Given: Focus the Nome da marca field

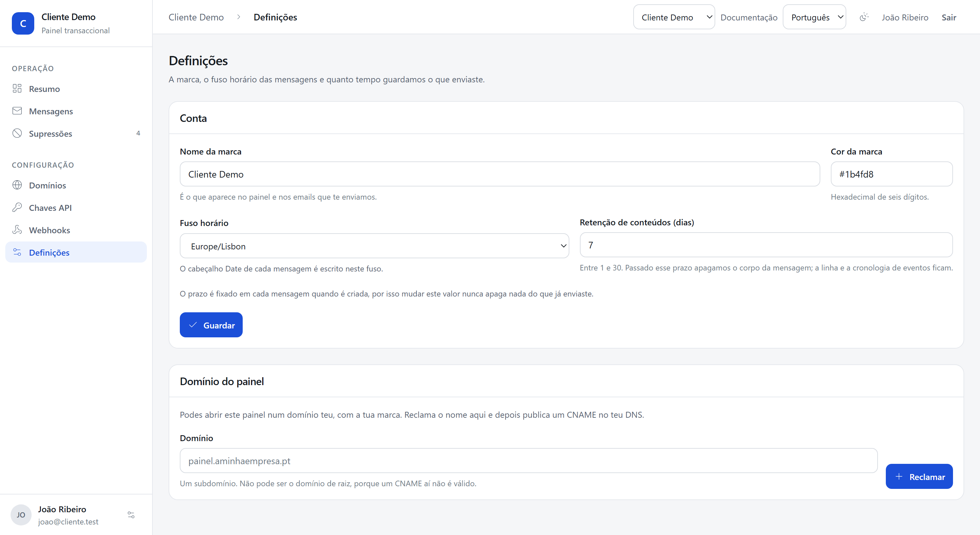Looking at the screenshot, I should coord(500,174).
